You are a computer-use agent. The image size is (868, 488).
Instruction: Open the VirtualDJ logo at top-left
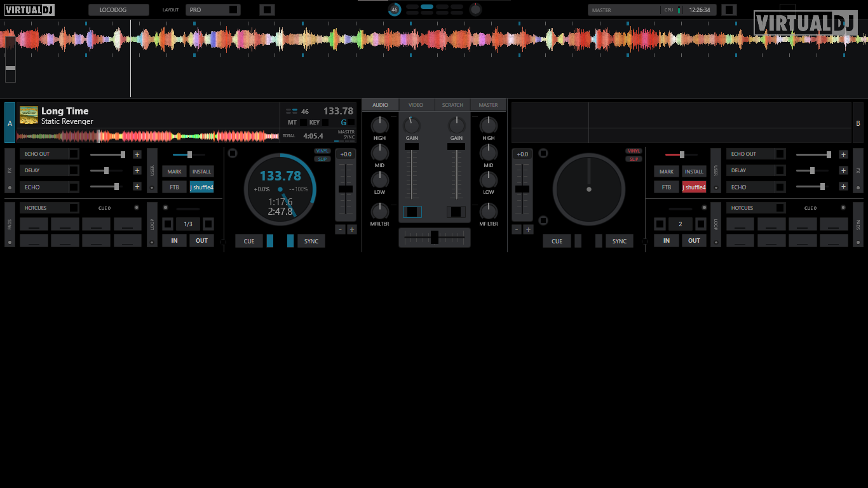point(29,10)
